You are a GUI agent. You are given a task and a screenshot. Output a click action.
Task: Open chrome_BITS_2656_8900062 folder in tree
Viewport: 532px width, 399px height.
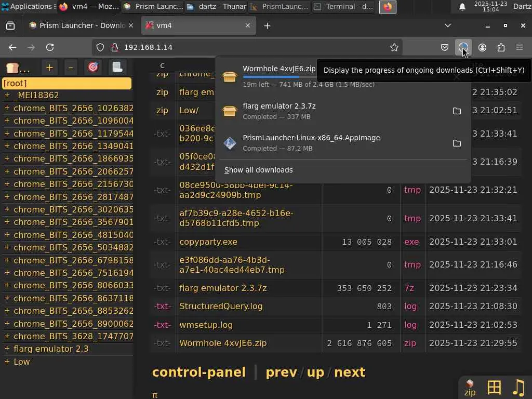[74, 324]
